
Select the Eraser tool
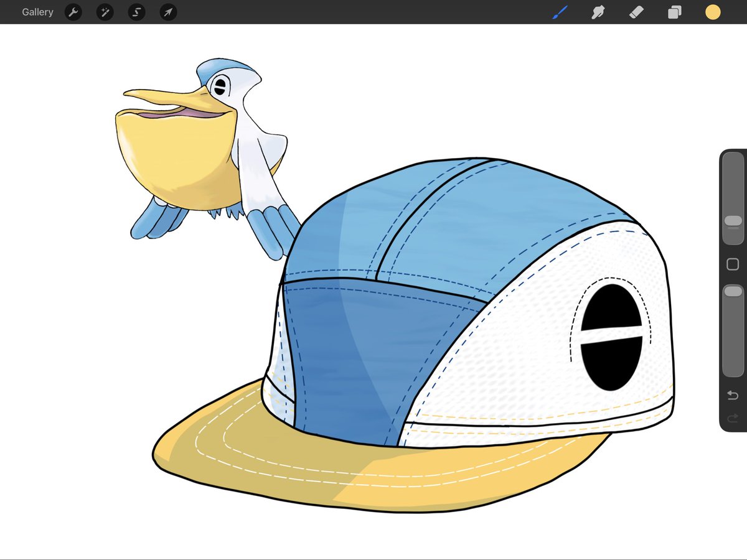(x=636, y=12)
